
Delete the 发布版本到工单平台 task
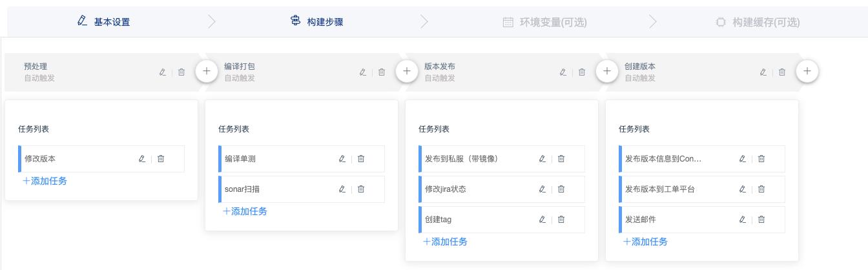tap(761, 189)
